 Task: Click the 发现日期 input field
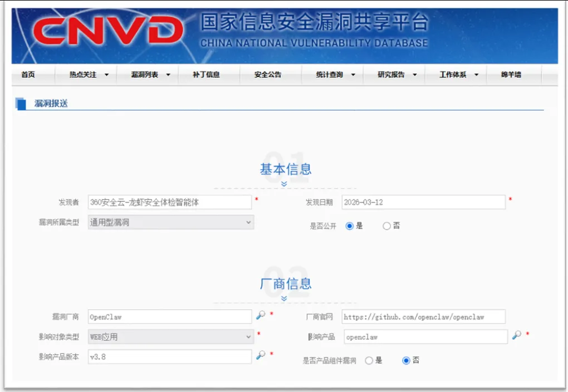point(423,202)
